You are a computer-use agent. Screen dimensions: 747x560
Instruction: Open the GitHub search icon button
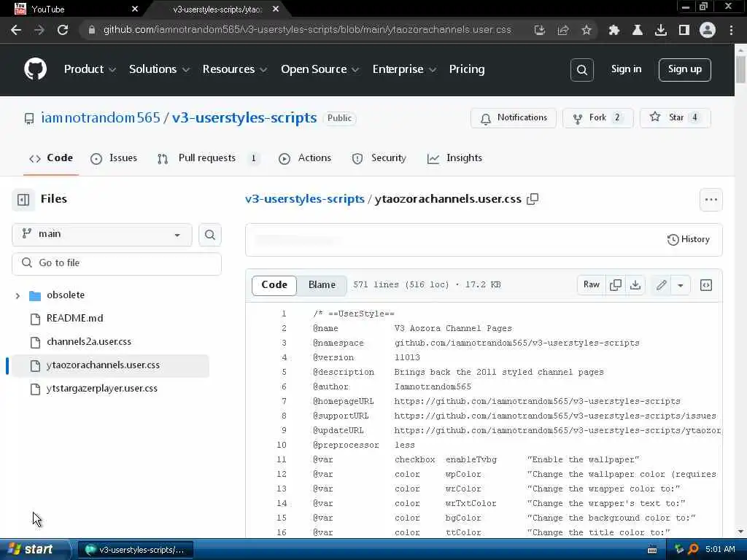tap(581, 70)
